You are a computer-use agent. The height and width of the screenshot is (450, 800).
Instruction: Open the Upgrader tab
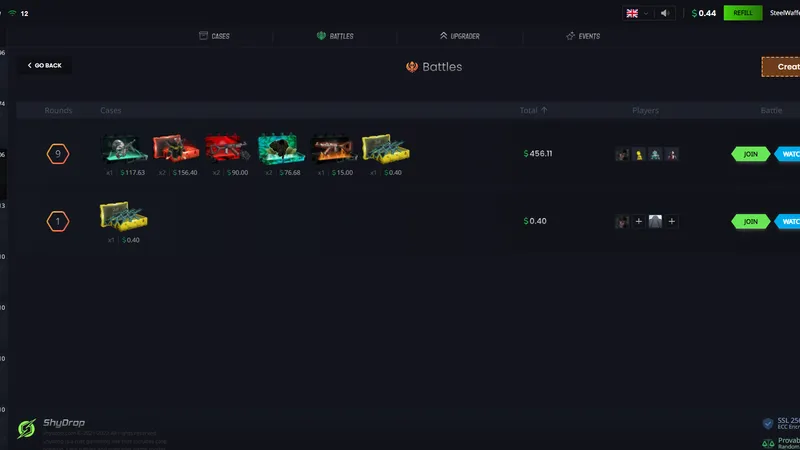click(x=459, y=36)
